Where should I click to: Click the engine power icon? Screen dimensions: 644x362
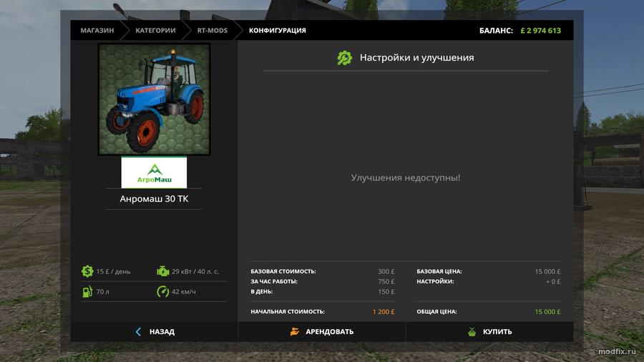point(162,271)
